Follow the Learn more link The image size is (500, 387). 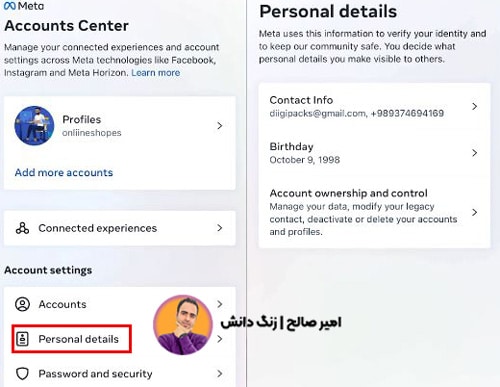pos(156,73)
